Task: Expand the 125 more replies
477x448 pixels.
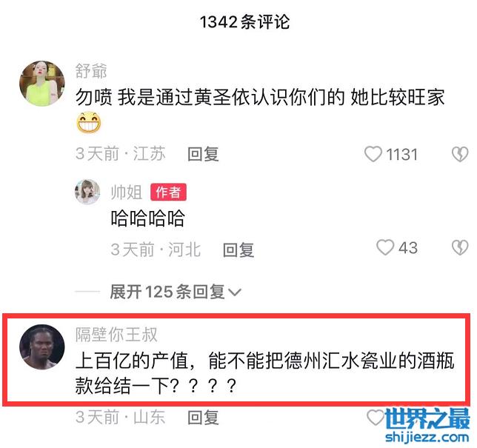Action: [x=176, y=292]
